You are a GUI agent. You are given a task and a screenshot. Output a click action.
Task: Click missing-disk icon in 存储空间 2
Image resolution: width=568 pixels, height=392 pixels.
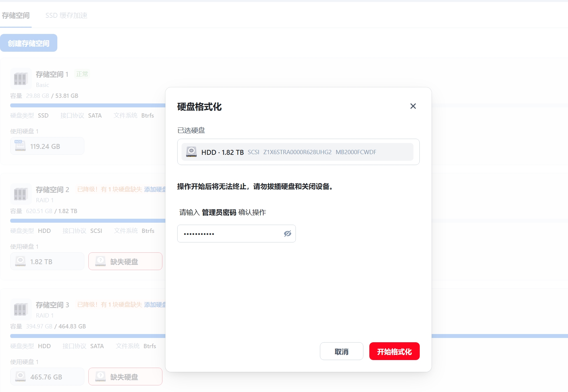100,261
